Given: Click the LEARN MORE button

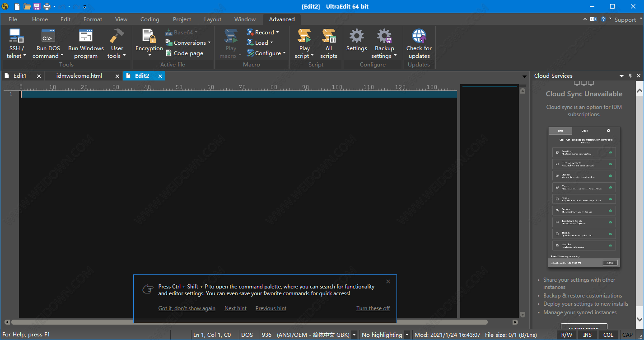Looking at the screenshot, I should (x=584, y=327).
